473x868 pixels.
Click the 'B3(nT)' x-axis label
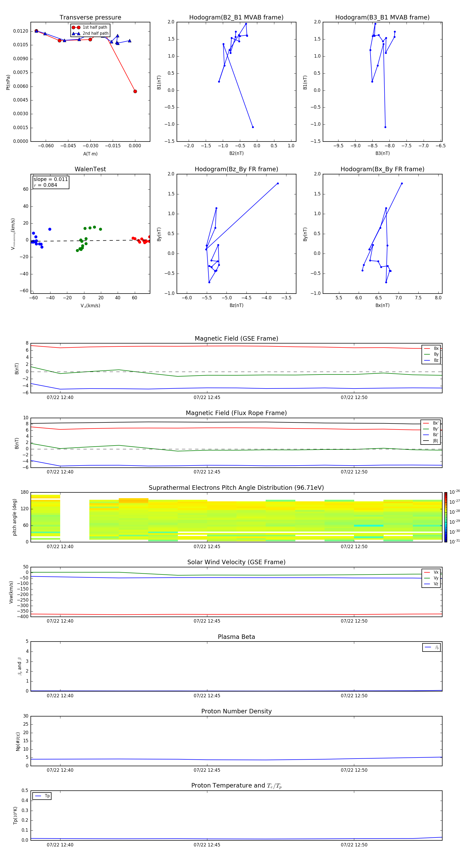382,153
